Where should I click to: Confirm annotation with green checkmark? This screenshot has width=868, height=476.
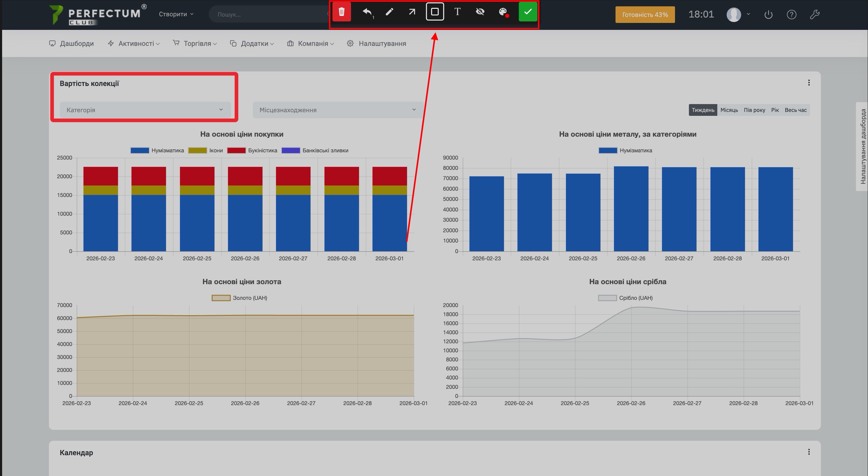(x=528, y=12)
